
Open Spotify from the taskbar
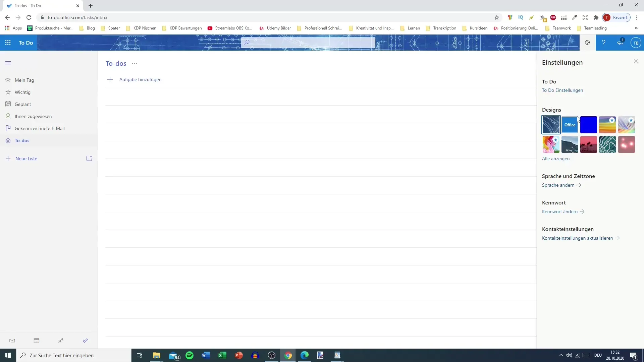coord(190,355)
